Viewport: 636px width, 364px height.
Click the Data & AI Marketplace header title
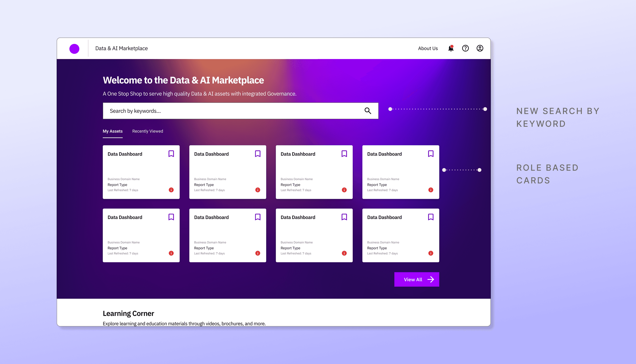[x=122, y=48]
